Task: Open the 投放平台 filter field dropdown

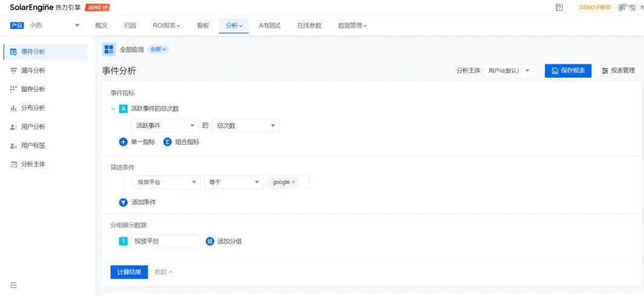Action: (166, 182)
